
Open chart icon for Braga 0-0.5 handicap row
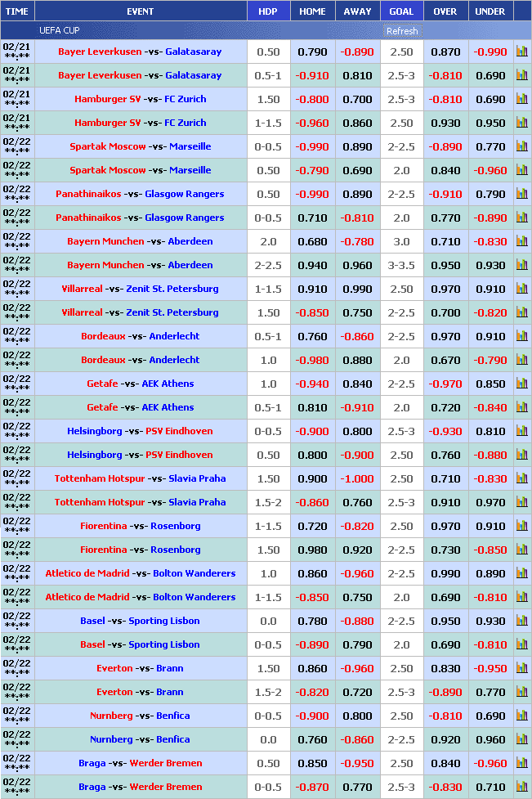[x=521, y=786]
